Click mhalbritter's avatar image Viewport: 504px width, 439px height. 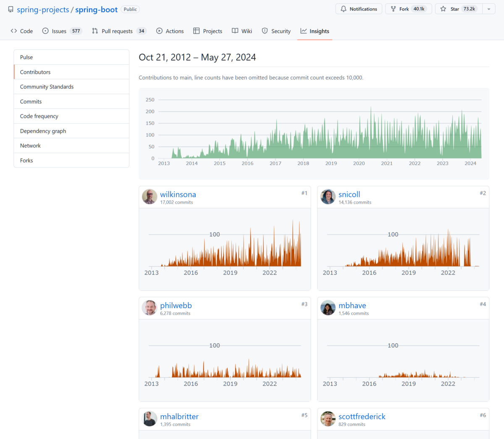[150, 418]
